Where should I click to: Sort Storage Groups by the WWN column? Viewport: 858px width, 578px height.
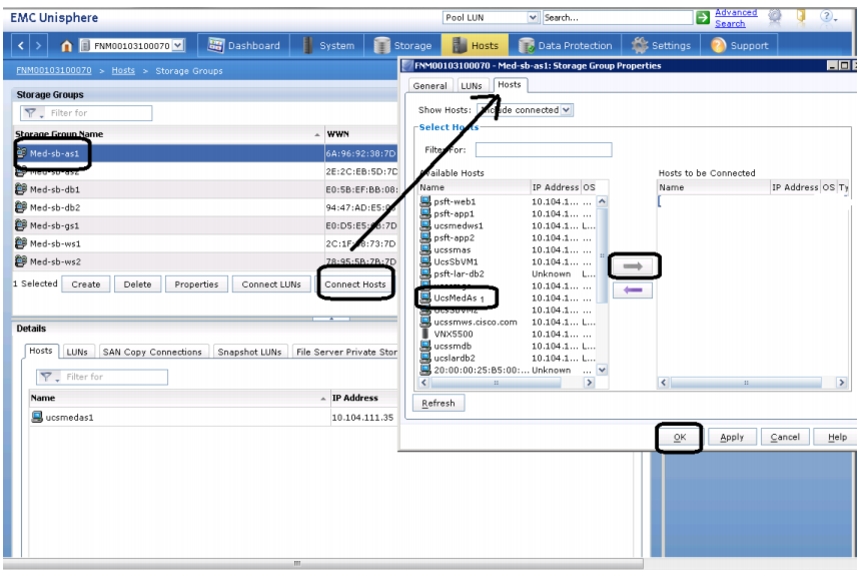(361, 134)
